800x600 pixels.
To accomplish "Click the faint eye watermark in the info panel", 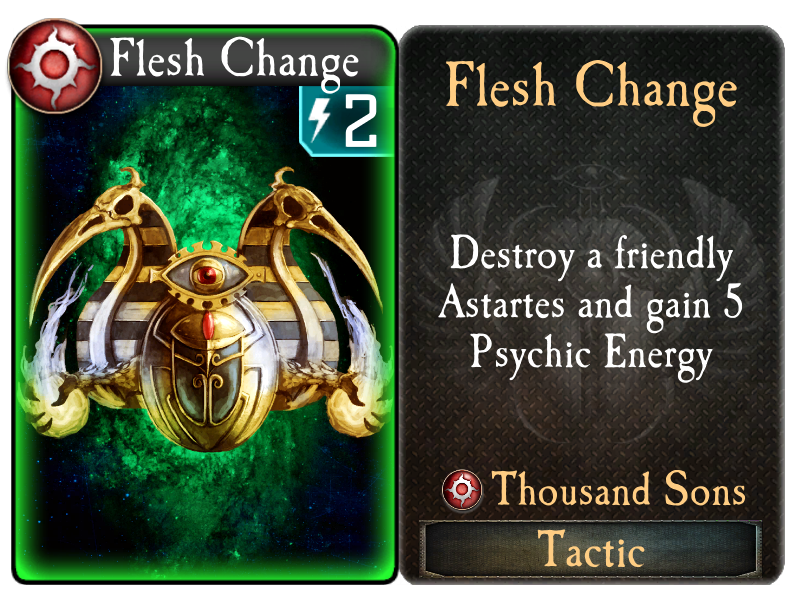I will tap(592, 176).
